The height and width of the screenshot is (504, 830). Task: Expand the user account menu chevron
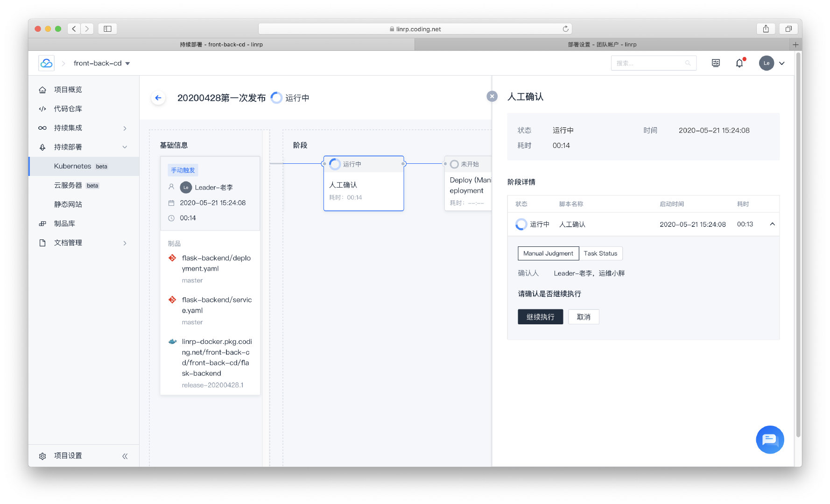(782, 63)
